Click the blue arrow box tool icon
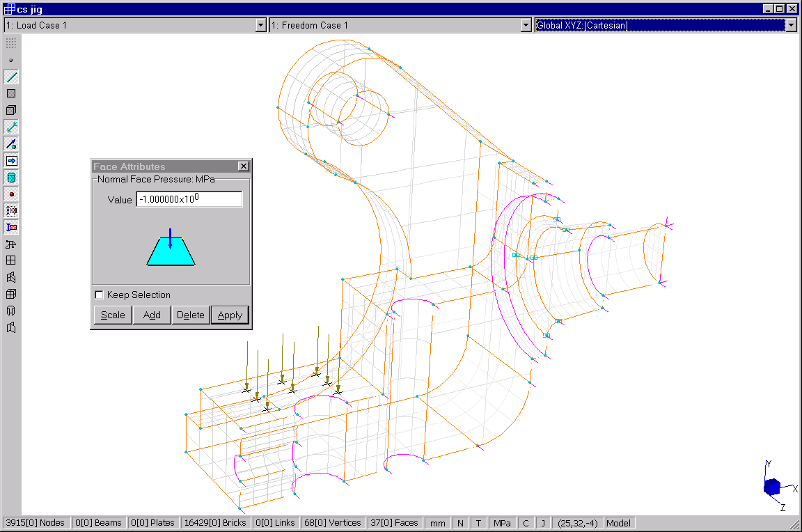This screenshot has width=802, height=532. coord(11,161)
